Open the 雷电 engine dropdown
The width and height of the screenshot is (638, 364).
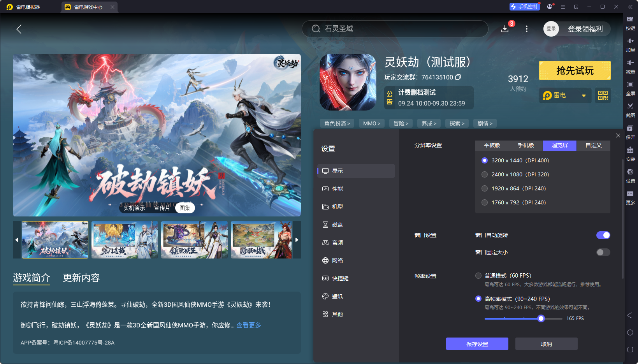(x=565, y=95)
